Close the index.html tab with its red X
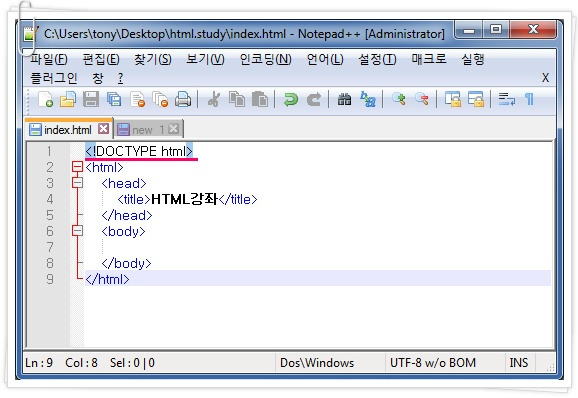 pyautogui.click(x=104, y=129)
